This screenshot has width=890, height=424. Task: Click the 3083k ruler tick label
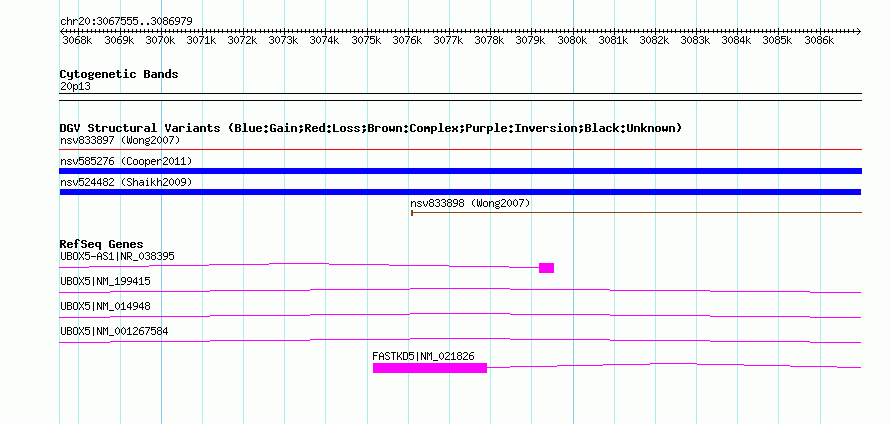[x=695, y=41]
